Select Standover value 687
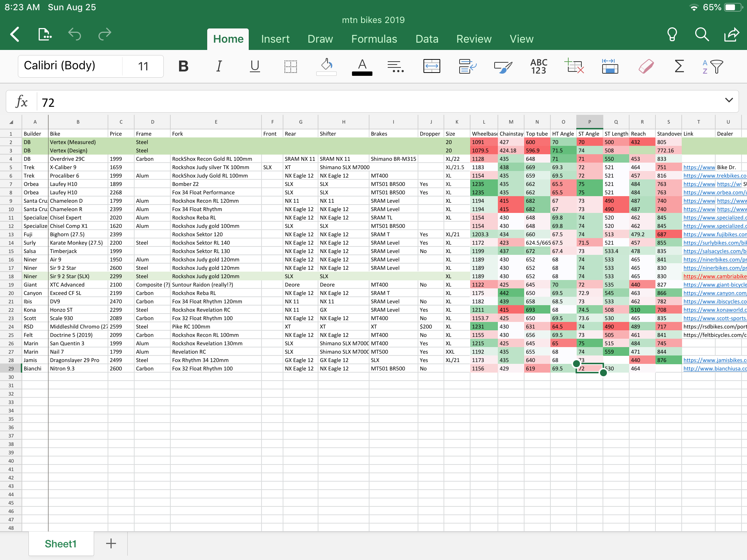The height and width of the screenshot is (560, 747). coord(669,234)
